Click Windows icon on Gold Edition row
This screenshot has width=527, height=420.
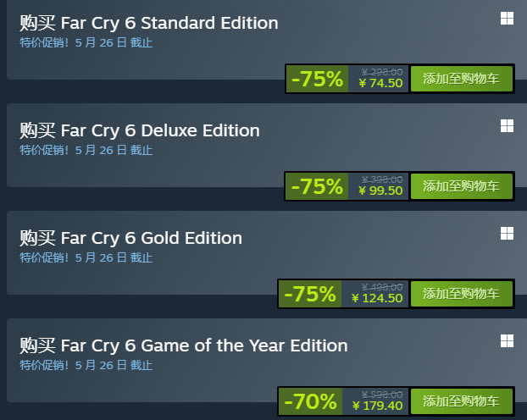click(x=506, y=233)
